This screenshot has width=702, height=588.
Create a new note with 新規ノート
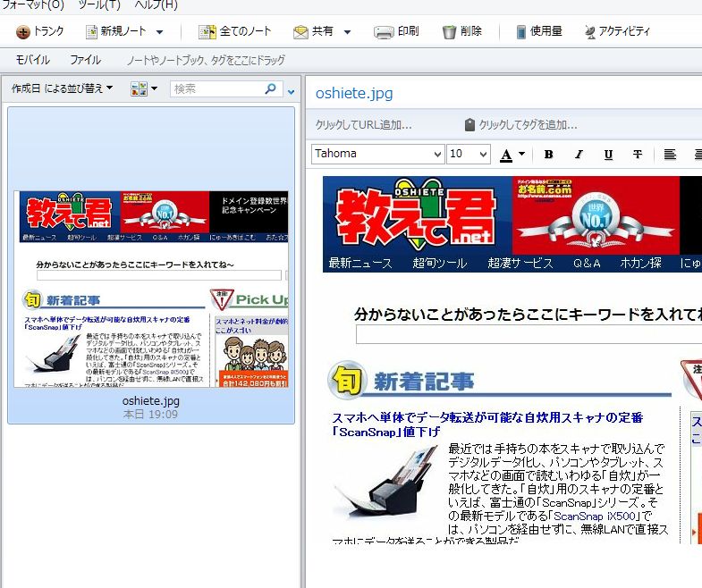(116, 31)
